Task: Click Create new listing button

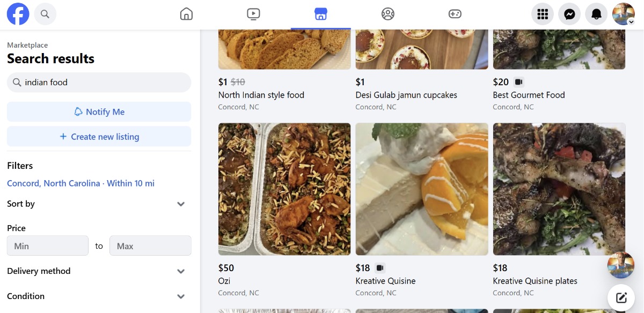Action: click(x=99, y=137)
